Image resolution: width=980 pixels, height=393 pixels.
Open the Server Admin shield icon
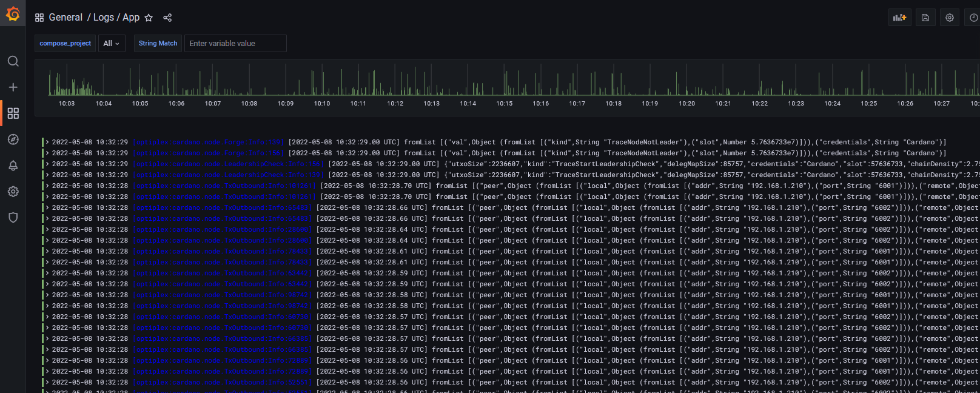tap(13, 218)
